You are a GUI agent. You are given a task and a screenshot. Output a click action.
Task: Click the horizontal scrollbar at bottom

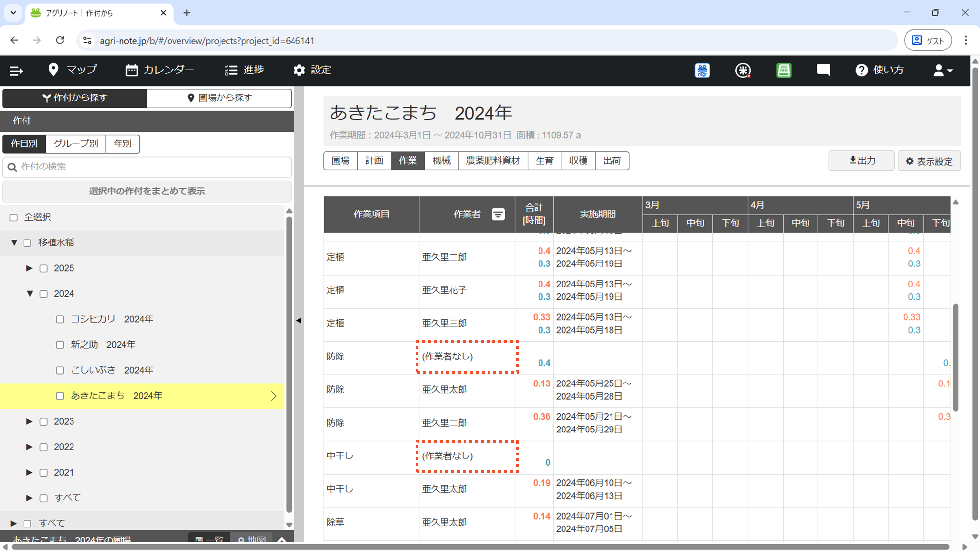tap(480, 547)
